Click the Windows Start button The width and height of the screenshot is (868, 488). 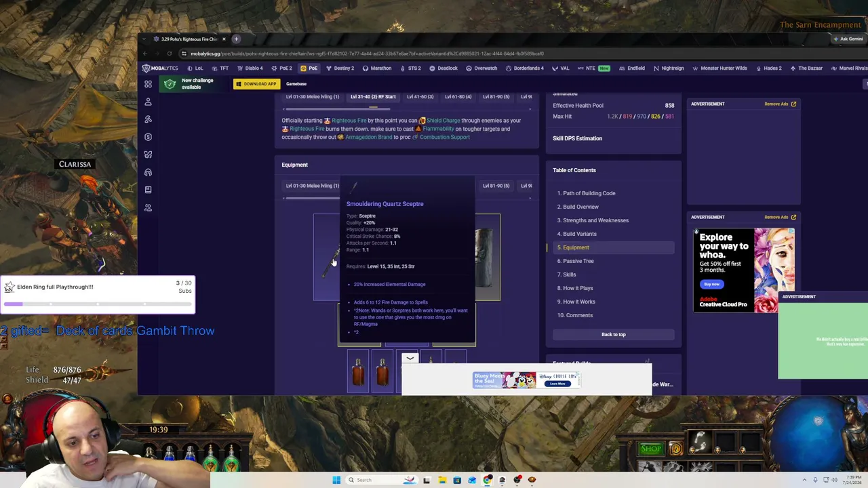click(336, 480)
